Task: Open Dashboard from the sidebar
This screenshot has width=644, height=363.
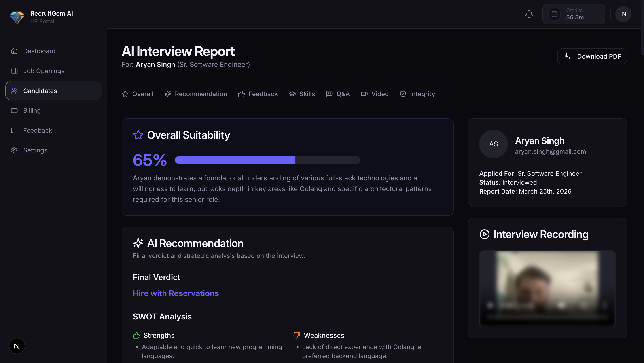Action: click(x=39, y=51)
